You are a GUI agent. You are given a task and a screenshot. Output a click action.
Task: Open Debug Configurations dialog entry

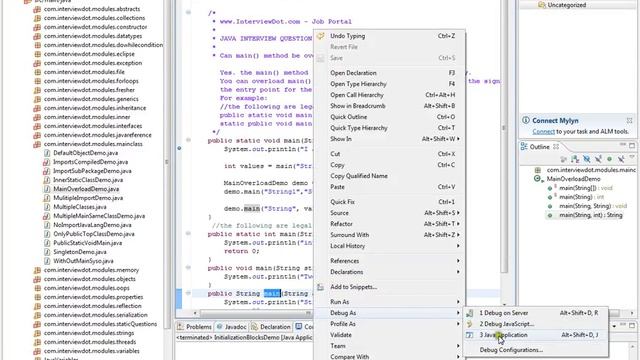coord(536,350)
